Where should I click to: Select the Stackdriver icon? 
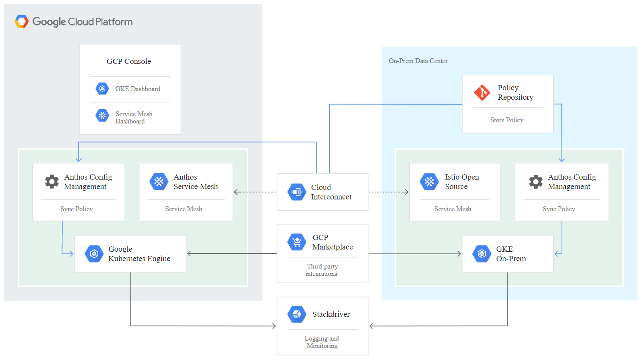[x=297, y=314]
